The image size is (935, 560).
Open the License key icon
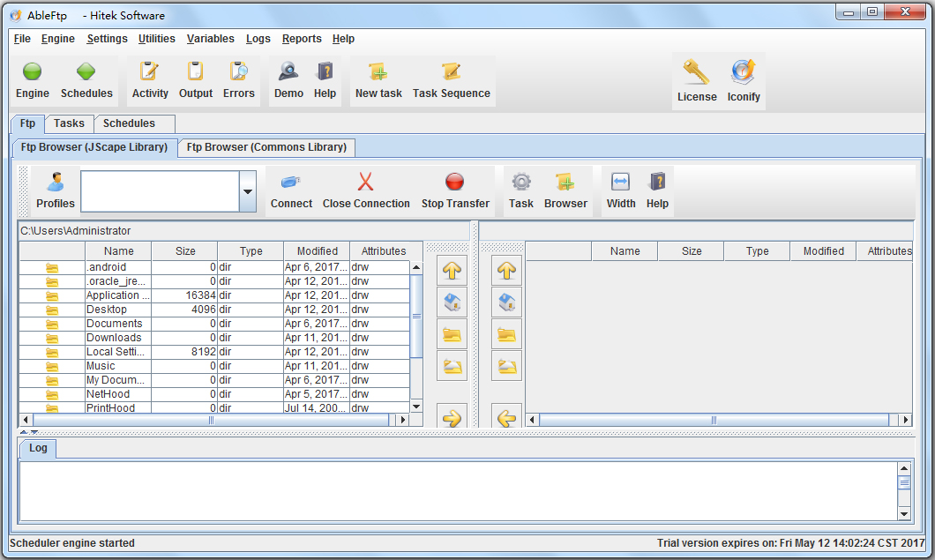click(697, 73)
